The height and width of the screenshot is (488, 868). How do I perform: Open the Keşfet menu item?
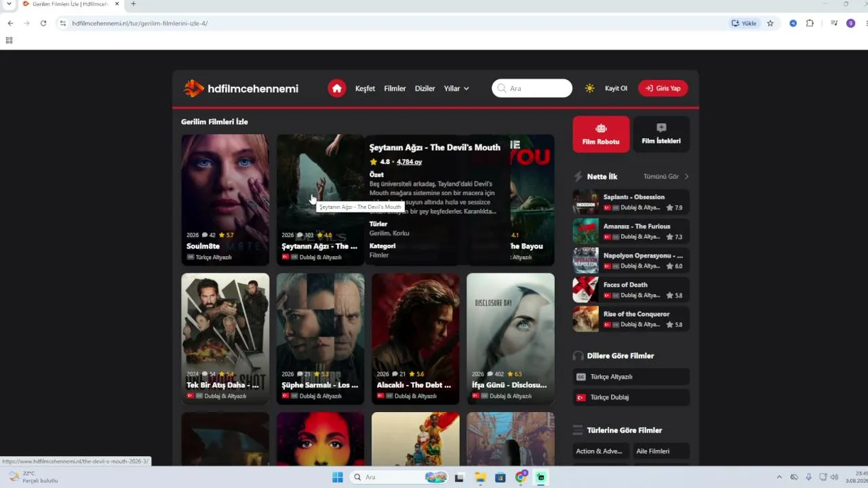click(365, 88)
